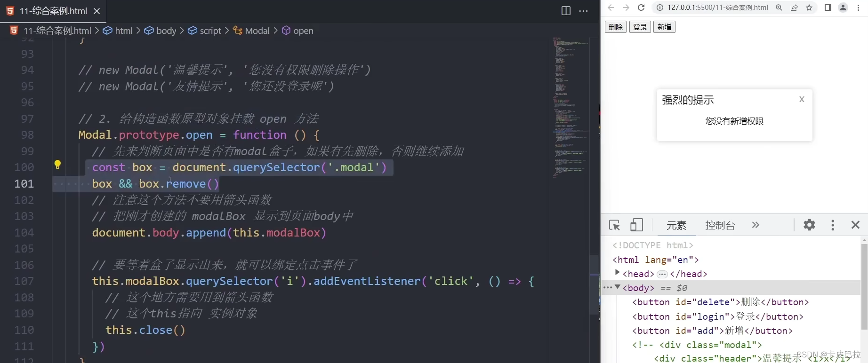
Task: Activate the DevTools element inspector icon
Action: point(615,225)
